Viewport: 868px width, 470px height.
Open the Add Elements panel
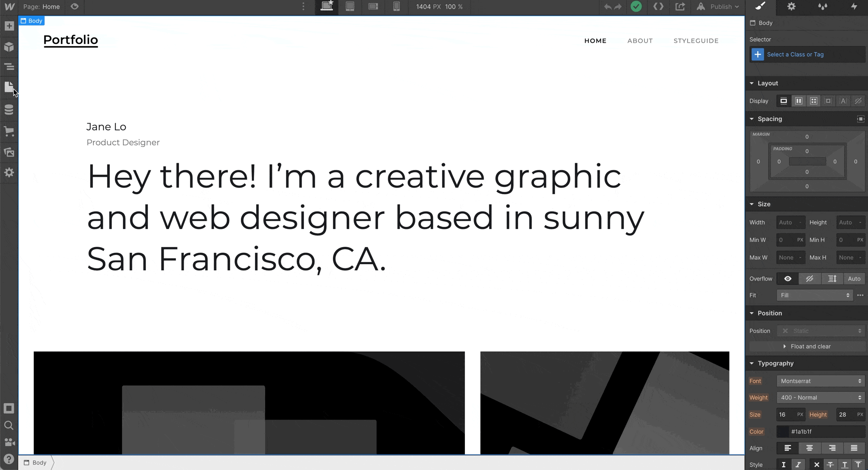pos(9,26)
